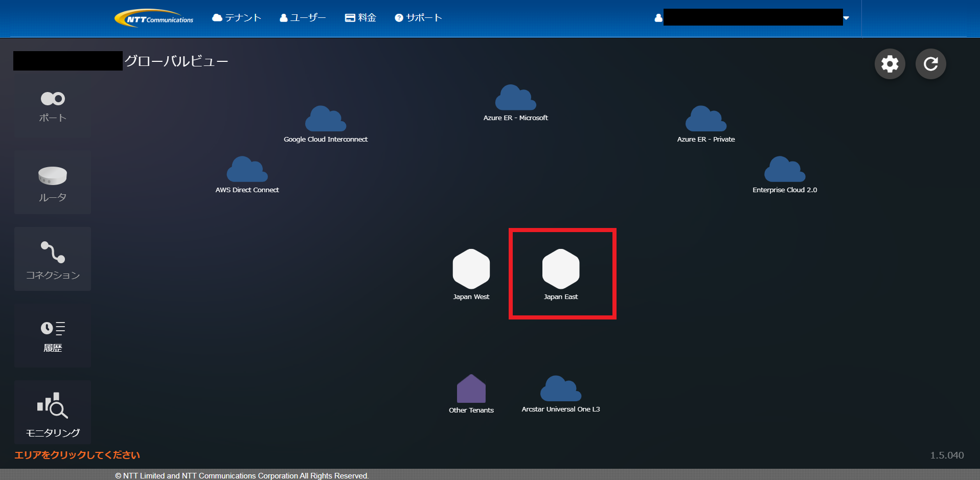This screenshot has height=480, width=980.
Task: Click the Azure ER - Private cloud
Action: click(705, 119)
